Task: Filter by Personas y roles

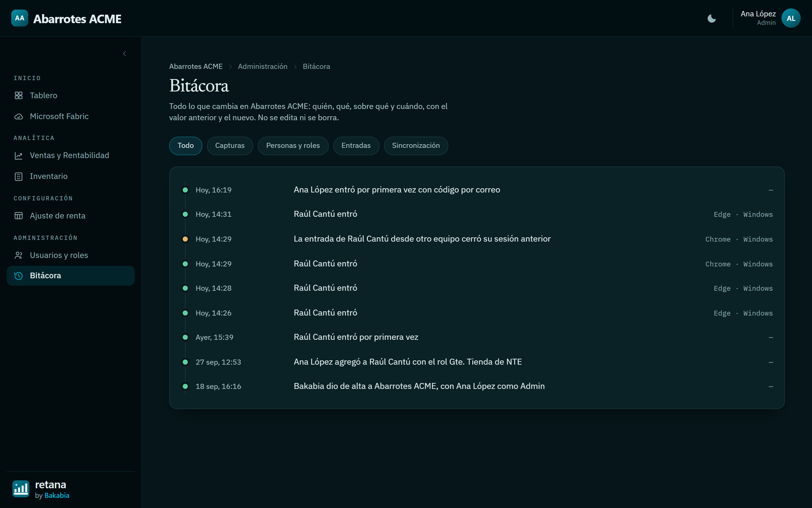Action: click(x=293, y=146)
